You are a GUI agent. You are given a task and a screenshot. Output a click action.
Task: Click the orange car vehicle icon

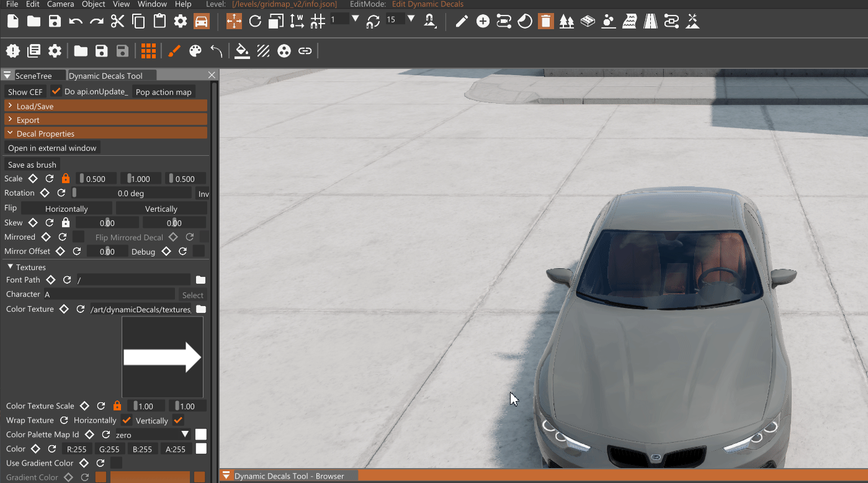point(201,21)
